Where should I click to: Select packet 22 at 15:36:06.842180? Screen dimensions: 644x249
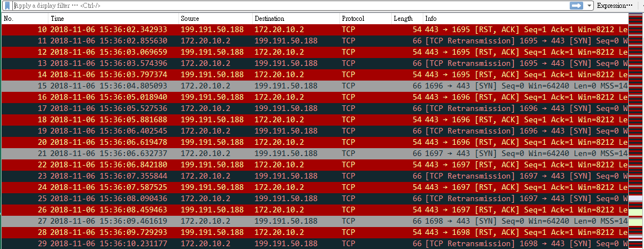[315, 164]
